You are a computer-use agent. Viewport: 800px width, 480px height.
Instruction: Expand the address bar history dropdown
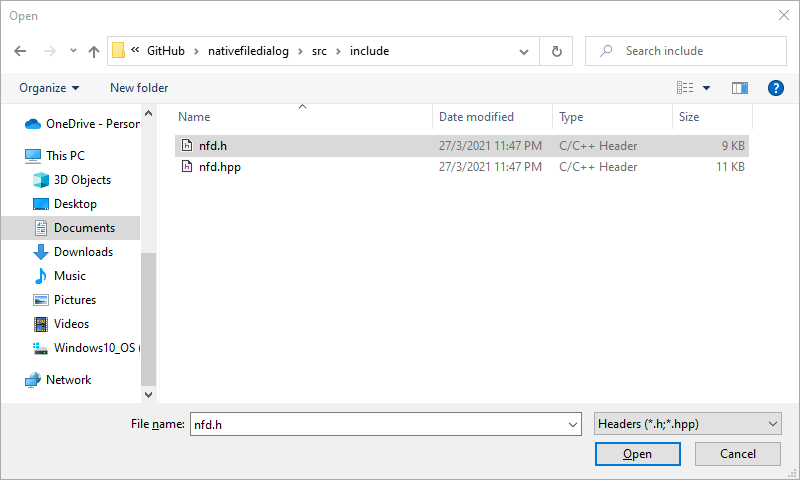coord(525,51)
